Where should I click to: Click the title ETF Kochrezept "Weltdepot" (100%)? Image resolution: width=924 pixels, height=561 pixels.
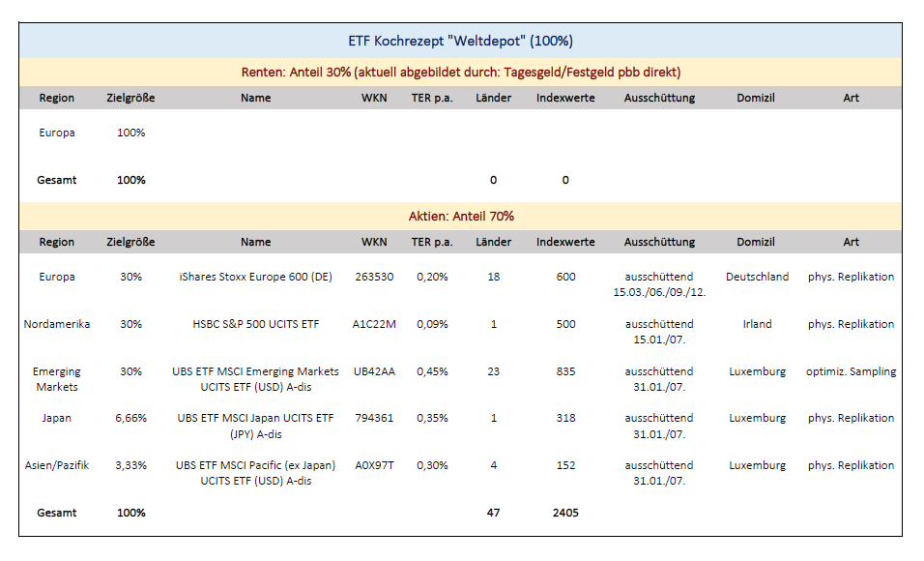click(460, 41)
